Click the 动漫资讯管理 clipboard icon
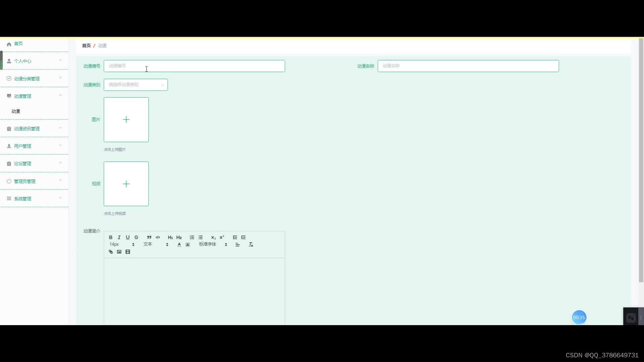This screenshot has height=362, width=644. (9, 129)
